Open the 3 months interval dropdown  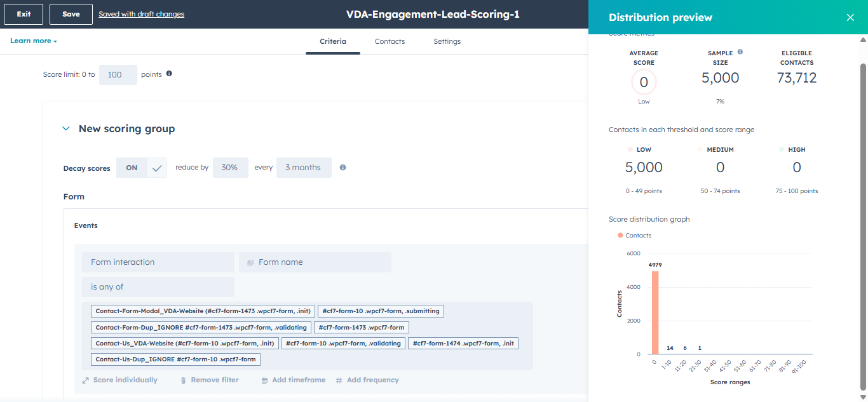[304, 168]
